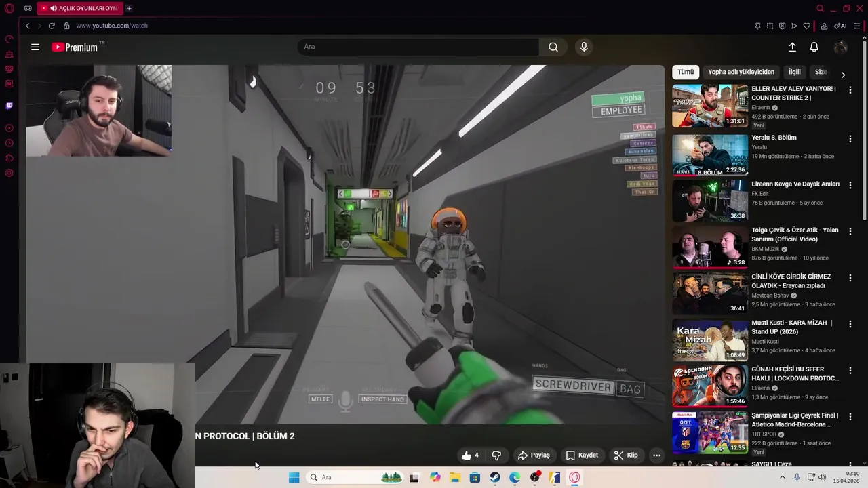This screenshot has width=868, height=488.
Task: Open options menu for 'Yeraltı 8. Bölüm'
Action: point(850,139)
